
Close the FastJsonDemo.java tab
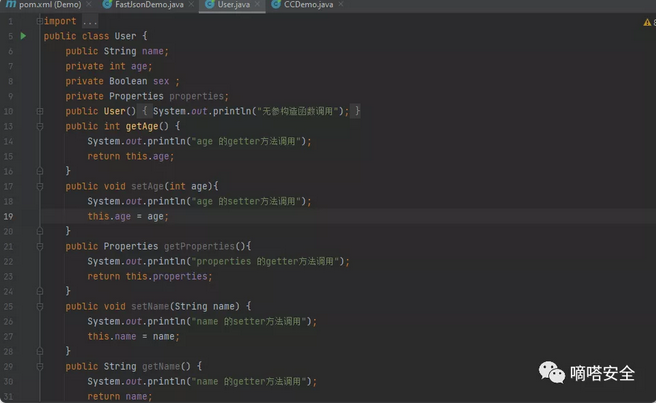191,5
